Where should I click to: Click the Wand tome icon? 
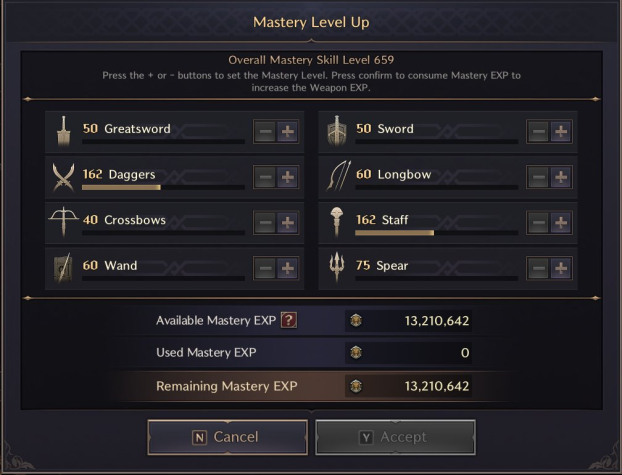[x=63, y=268]
